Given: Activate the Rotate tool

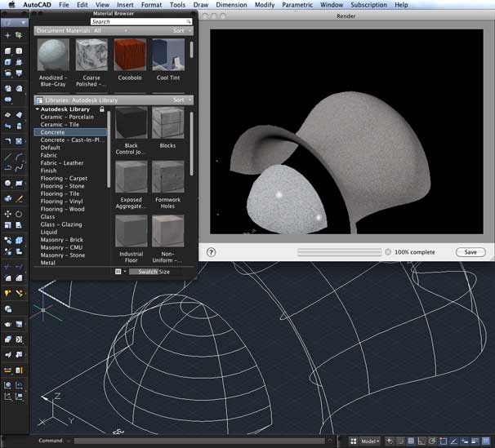Looking at the screenshot, I should 19,214.
